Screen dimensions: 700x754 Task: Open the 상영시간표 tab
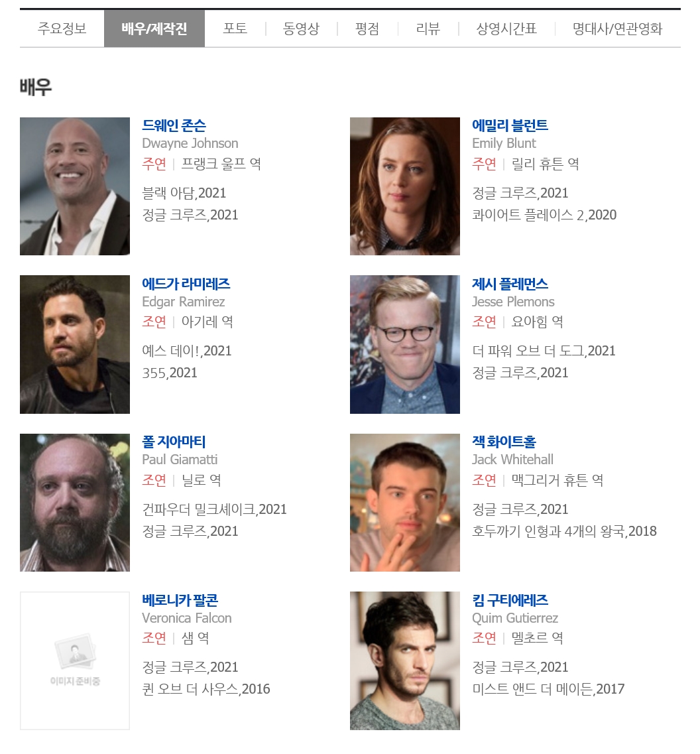click(506, 29)
